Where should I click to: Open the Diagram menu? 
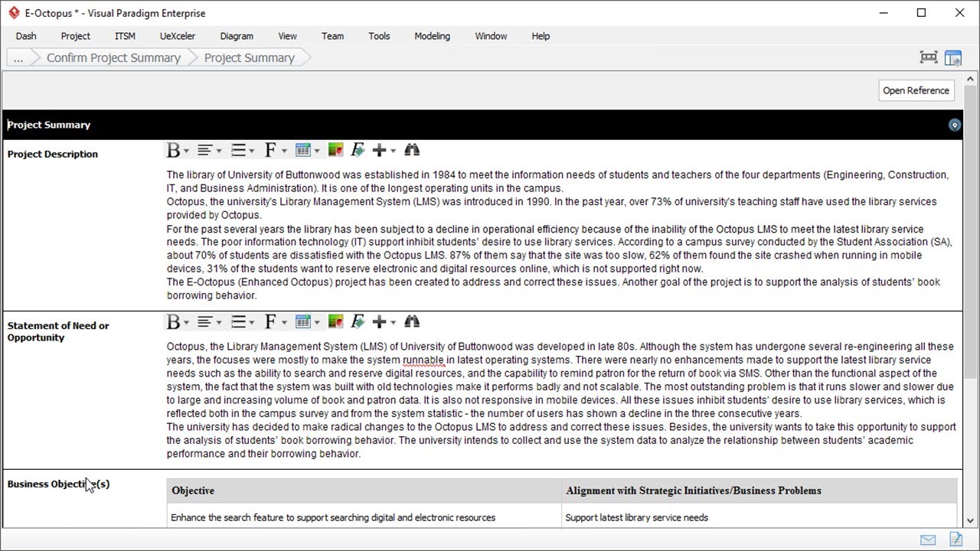point(237,36)
